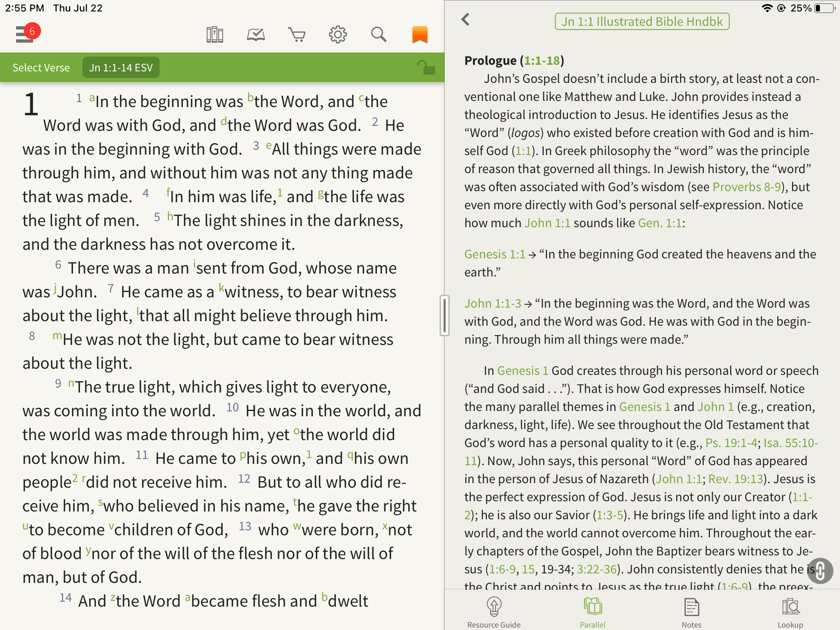Image resolution: width=840 pixels, height=630 pixels.
Task: Tap verse number 9 in the Bible text
Action: [58, 384]
